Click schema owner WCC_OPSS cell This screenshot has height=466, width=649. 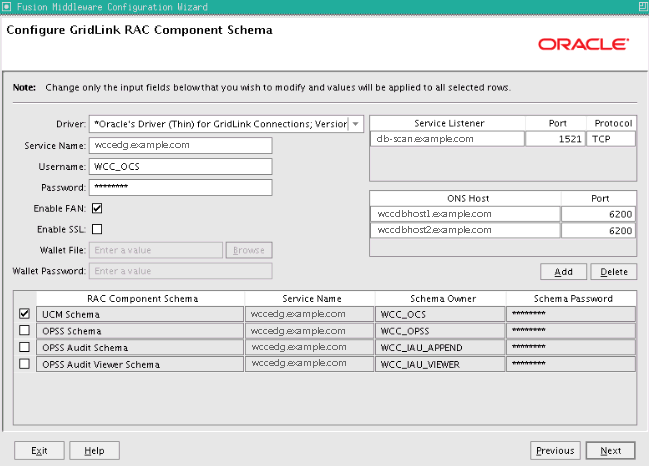pyautogui.click(x=440, y=331)
